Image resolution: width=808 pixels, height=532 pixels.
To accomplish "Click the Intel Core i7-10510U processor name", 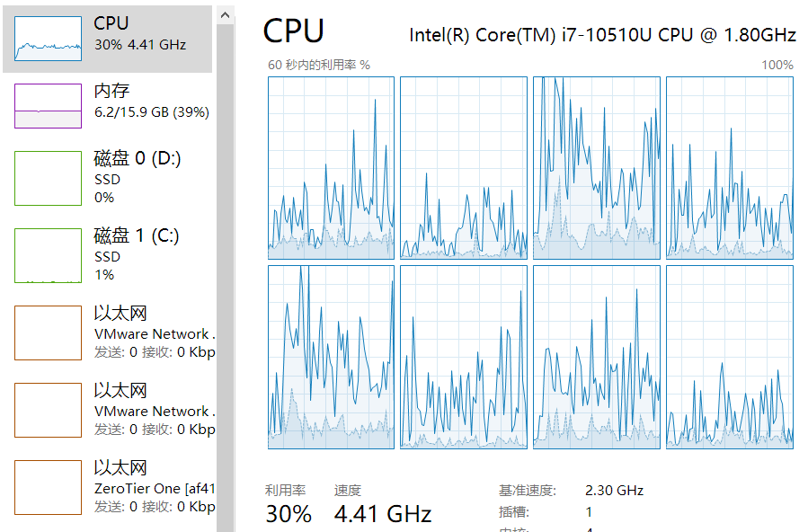I will [602, 35].
